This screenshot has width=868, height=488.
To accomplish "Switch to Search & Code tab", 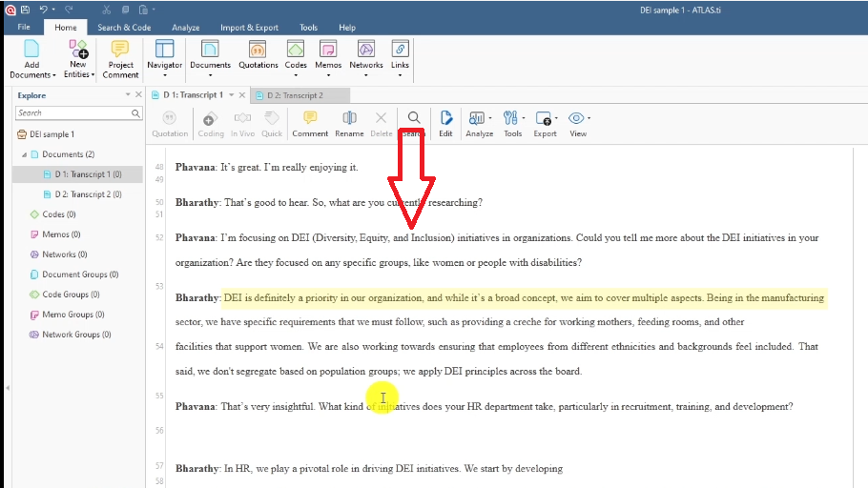I will (x=124, y=27).
